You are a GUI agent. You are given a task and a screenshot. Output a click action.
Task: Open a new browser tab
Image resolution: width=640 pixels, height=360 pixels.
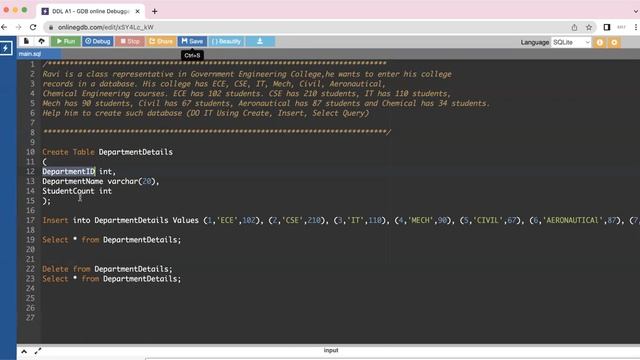pyautogui.click(x=155, y=11)
